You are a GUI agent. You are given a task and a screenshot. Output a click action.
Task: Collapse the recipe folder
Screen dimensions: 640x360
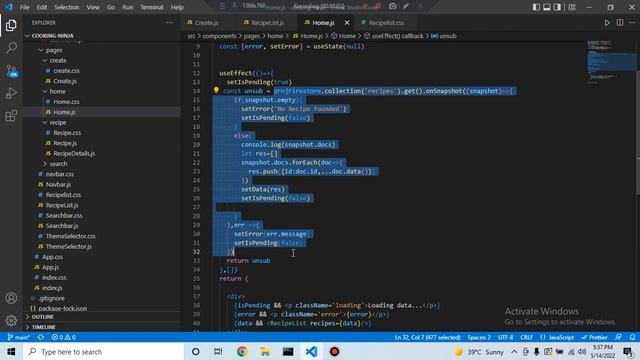tap(58, 122)
